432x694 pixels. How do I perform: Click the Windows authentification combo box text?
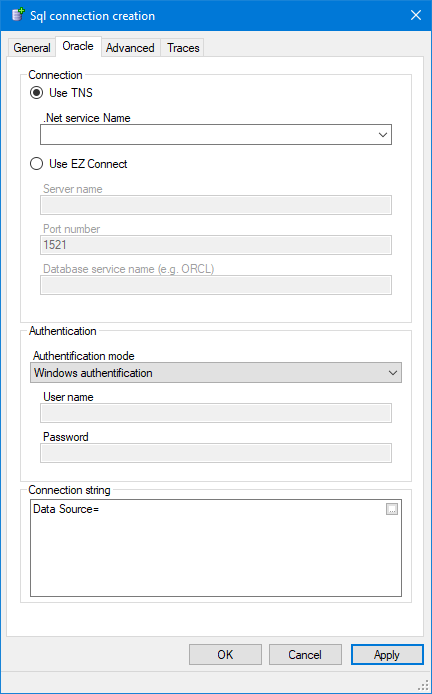tap(93, 373)
